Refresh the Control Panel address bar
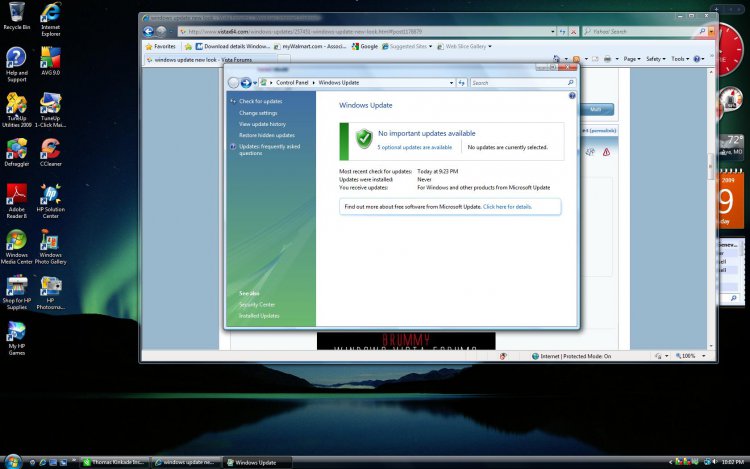The height and width of the screenshot is (469, 750). 461,83
